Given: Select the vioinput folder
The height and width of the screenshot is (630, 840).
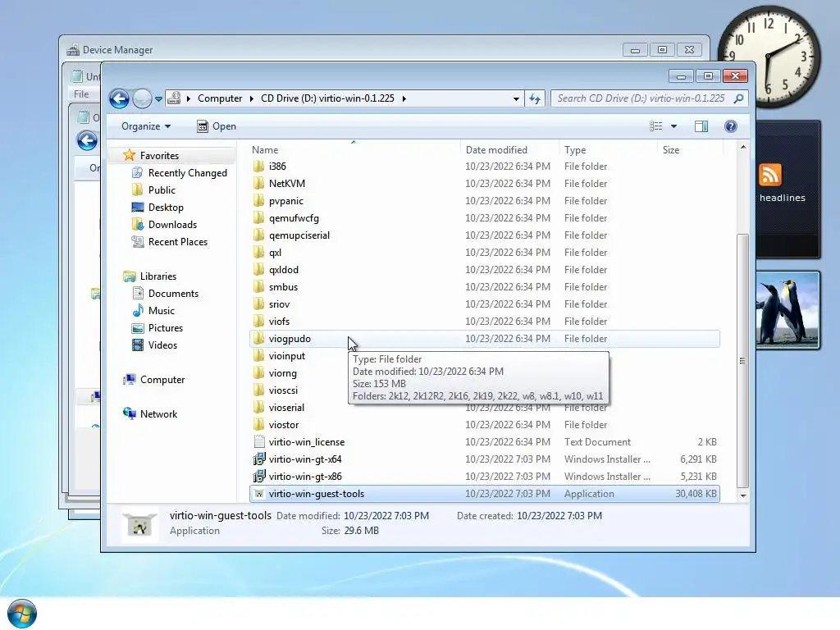Looking at the screenshot, I should click(286, 356).
